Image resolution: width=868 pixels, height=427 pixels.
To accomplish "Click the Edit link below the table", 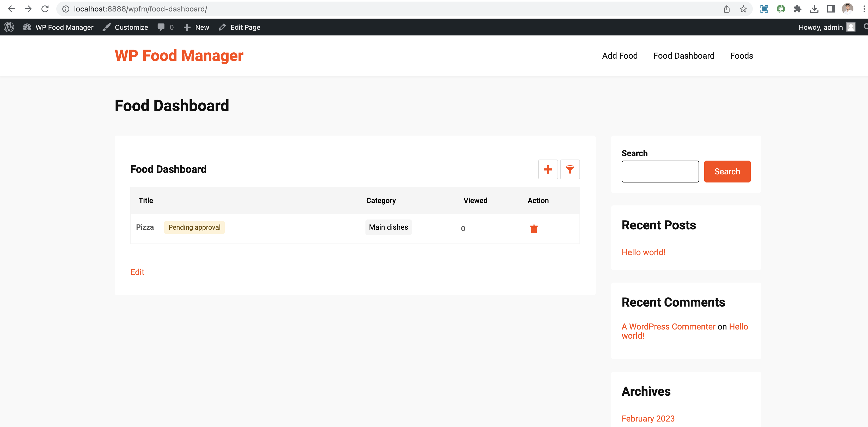I will (x=137, y=272).
